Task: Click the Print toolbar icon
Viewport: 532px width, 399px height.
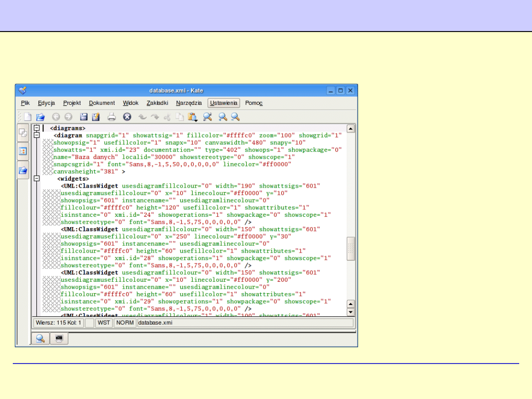Action: pyautogui.click(x=112, y=117)
